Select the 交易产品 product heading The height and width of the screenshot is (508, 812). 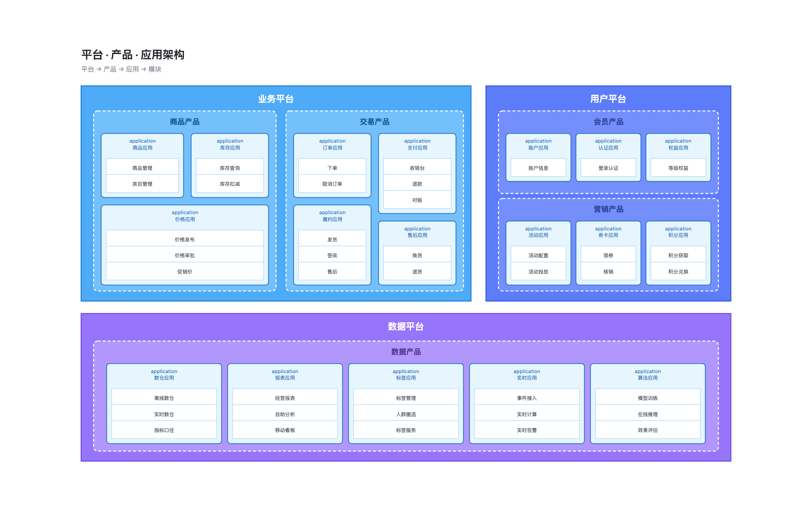coord(374,122)
